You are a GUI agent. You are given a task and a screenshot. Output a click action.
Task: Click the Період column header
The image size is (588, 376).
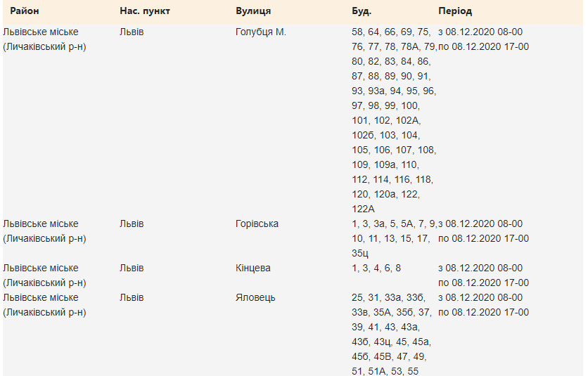(x=455, y=11)
